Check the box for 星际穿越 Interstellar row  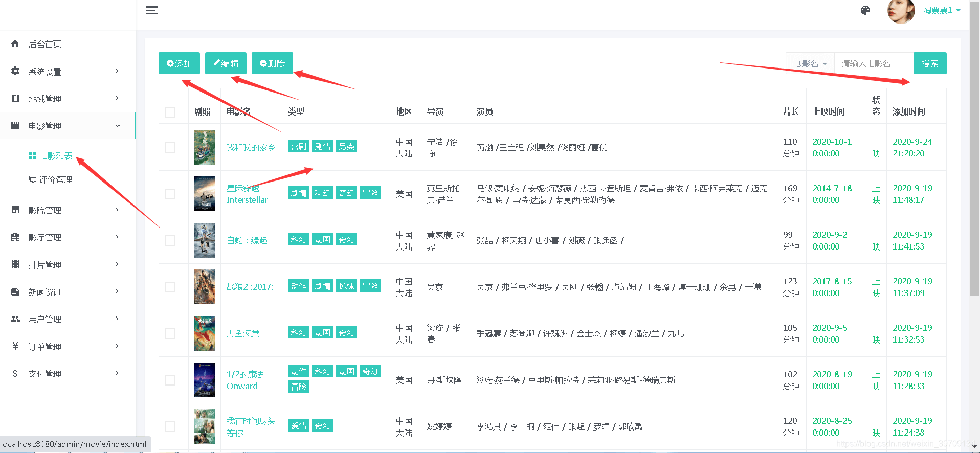(x=170, y=194)
